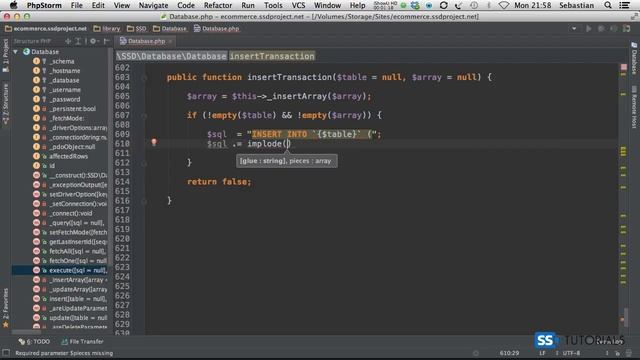Open the Structure side tab
640x360 pixels.
point(5,104)
